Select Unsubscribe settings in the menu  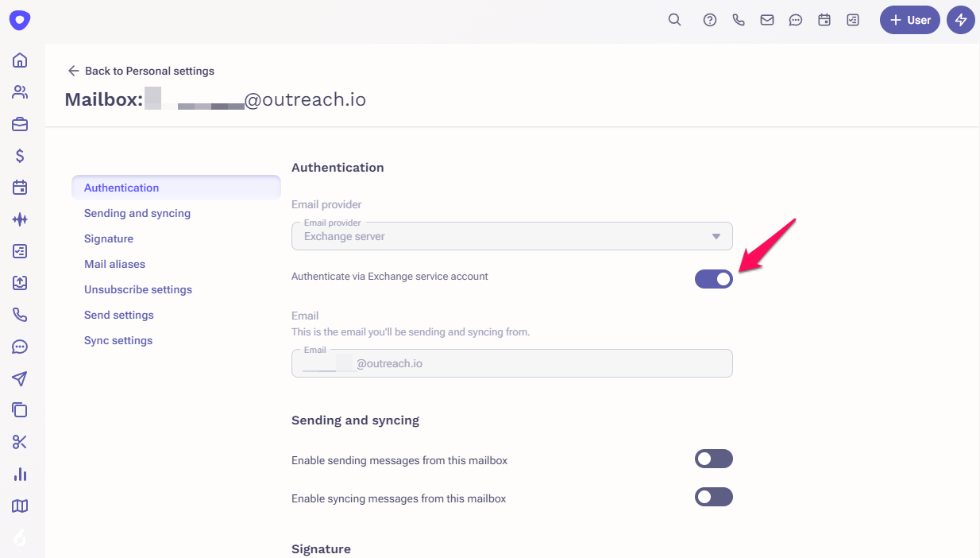(138, 289)
